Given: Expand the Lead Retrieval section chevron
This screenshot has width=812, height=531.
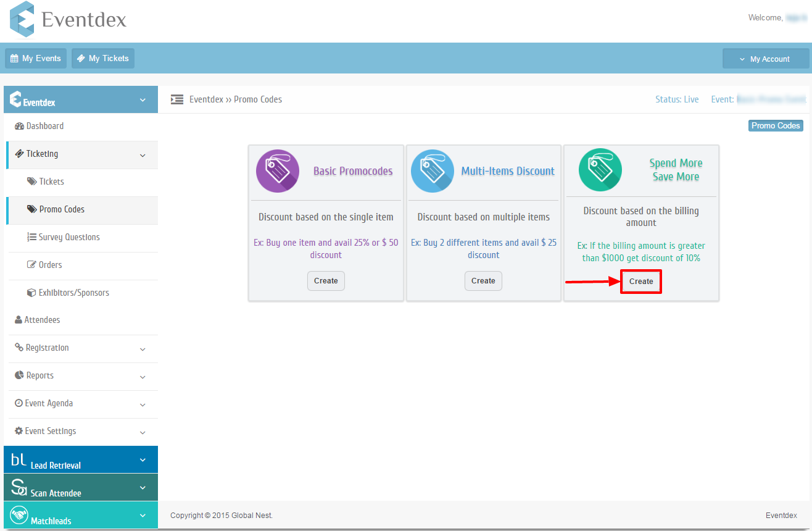Looking at the screenshot, I should 143,460.
